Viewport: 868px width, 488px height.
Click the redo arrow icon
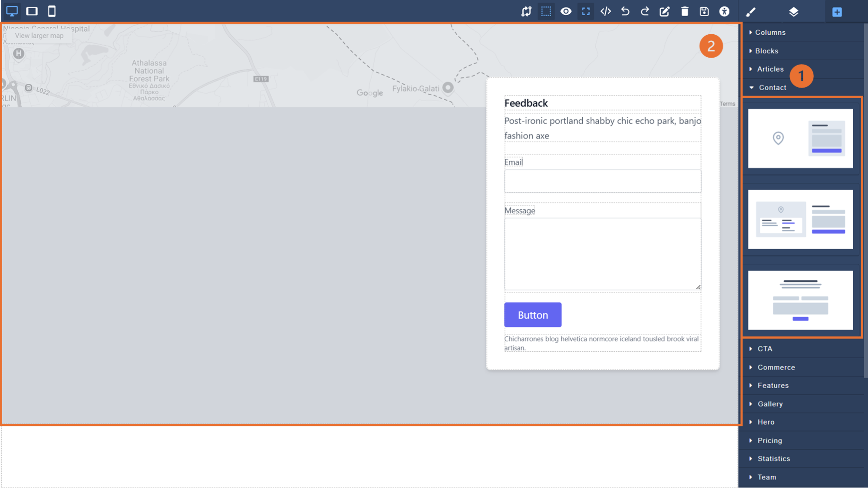(645, 11)
